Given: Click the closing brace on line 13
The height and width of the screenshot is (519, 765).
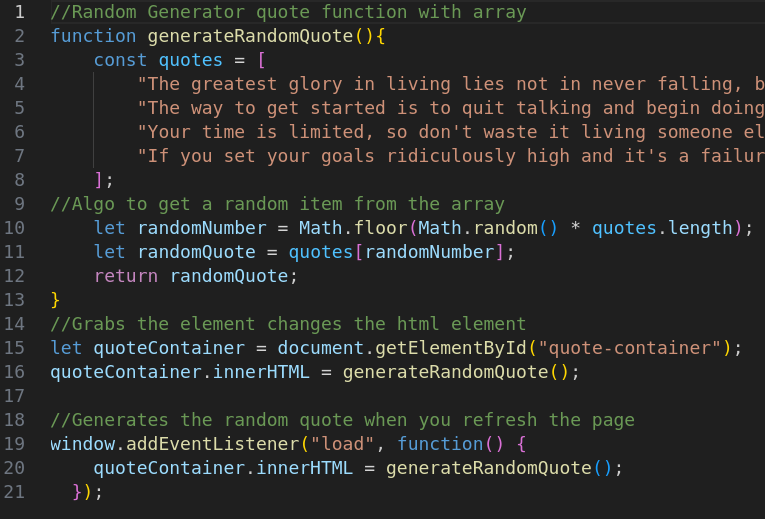Looking at the screenshot, I should [x=55, y=299].
